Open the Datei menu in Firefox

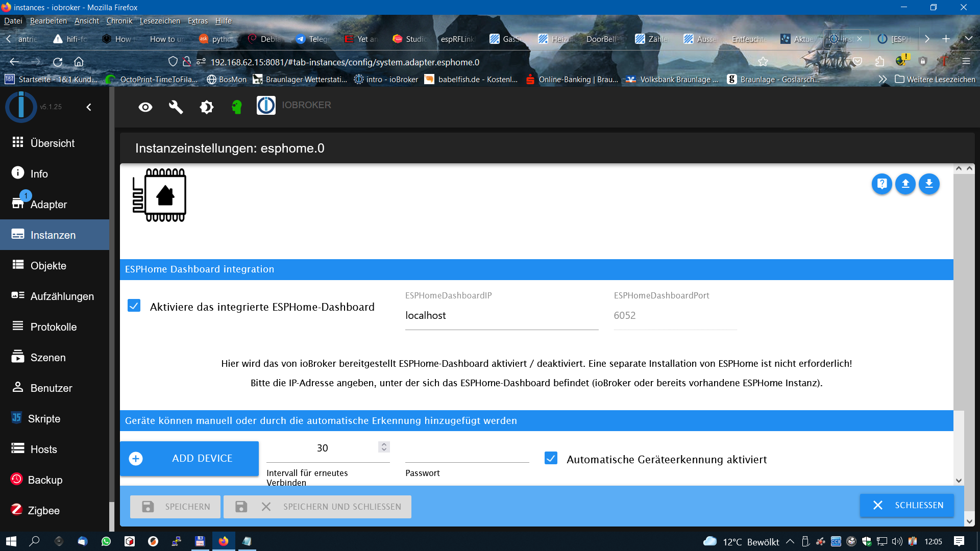(13, 21)
